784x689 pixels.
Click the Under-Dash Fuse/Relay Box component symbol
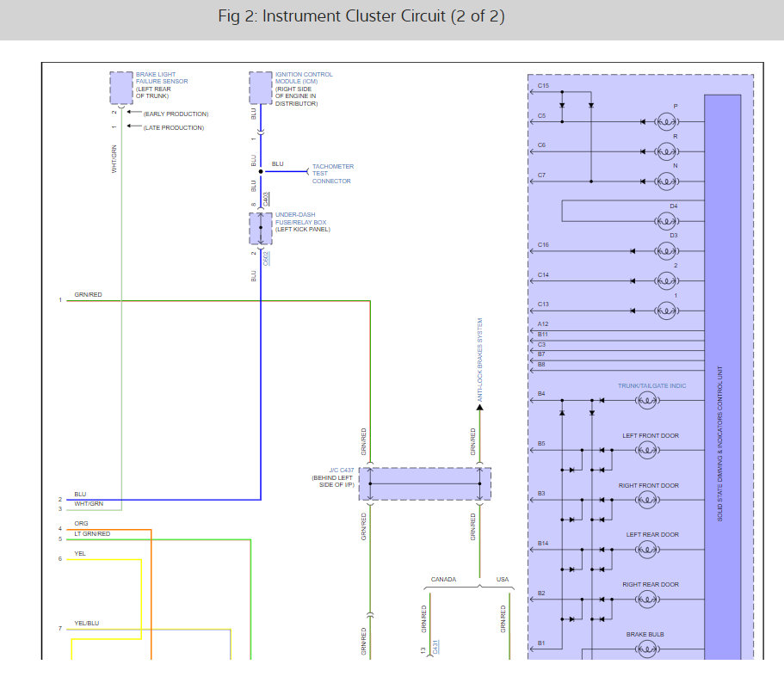[261, 229]
